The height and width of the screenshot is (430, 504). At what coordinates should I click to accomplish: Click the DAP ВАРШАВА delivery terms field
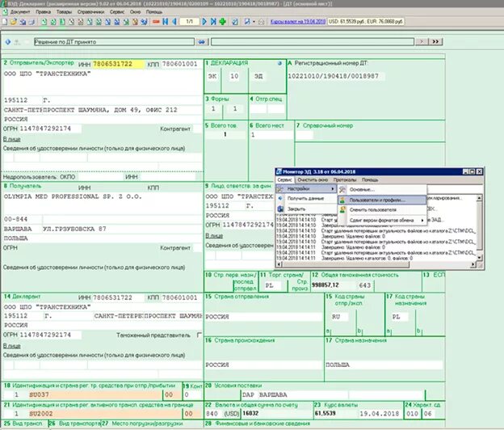[295, 395]
